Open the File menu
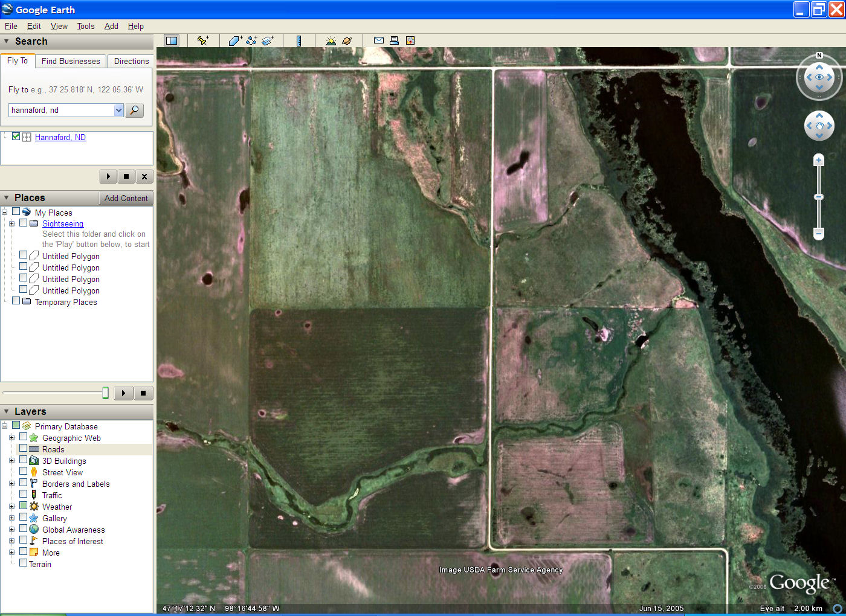846x616 pixels. tap(11, 26)
